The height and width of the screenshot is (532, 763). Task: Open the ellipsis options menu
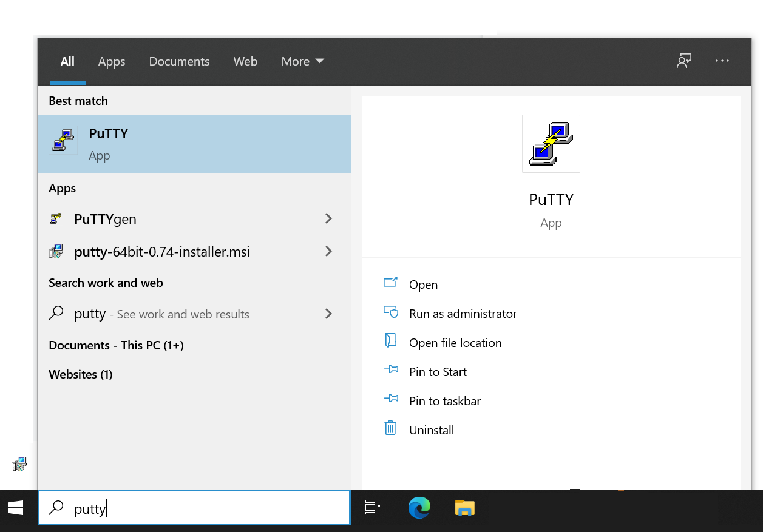722,61
